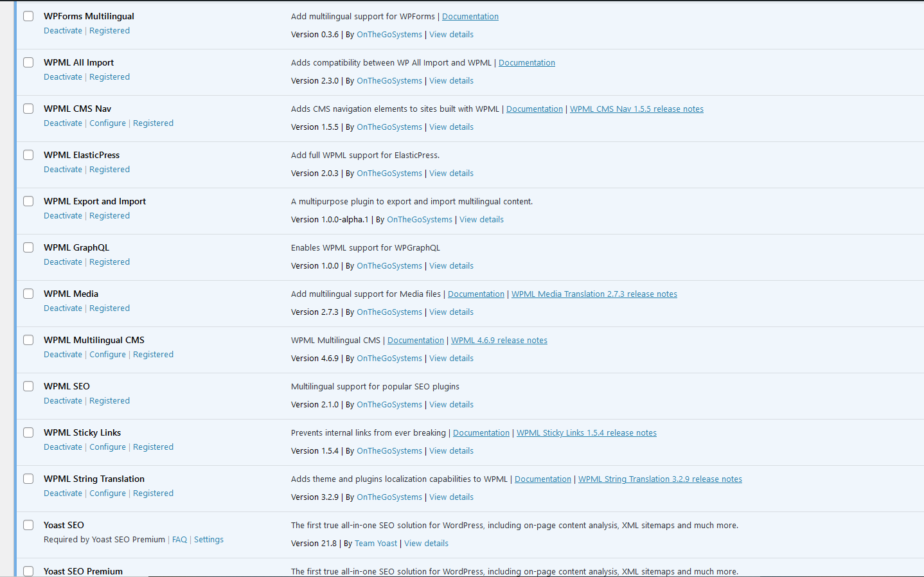
Task: View details of WPML GraphQL
Action: [451, 266]
